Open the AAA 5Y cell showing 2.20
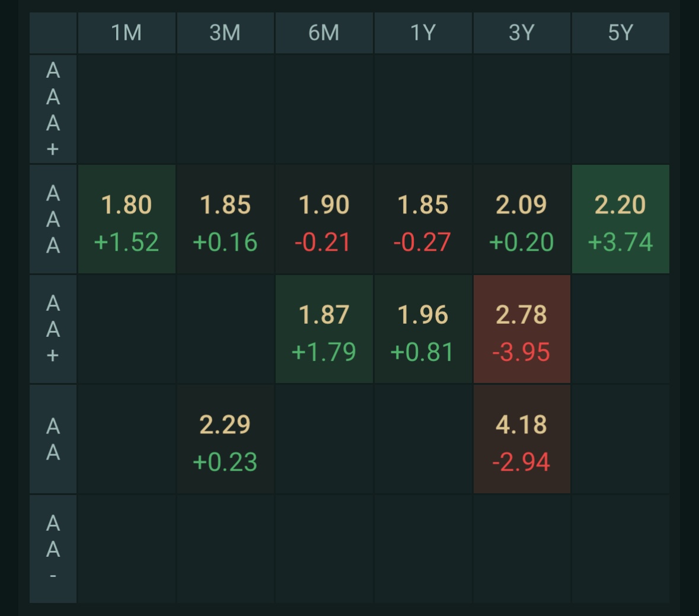699x616 pixels. click(x=620, y=219)
